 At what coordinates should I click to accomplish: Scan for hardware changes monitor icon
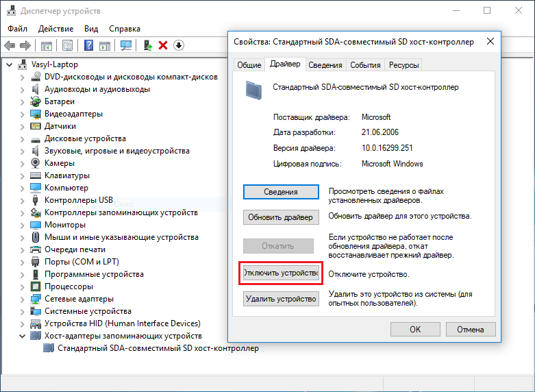pyautogui.click(x=126, y=45)
